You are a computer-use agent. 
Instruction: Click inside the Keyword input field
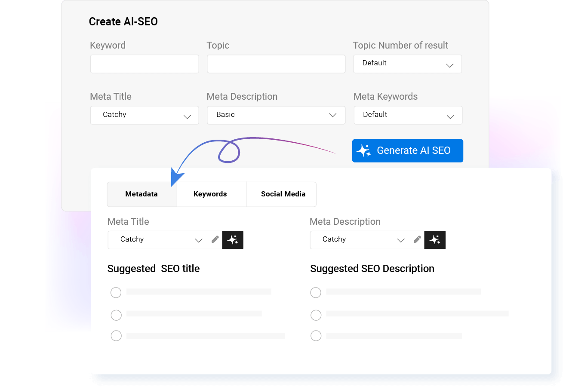click(144, 64)
